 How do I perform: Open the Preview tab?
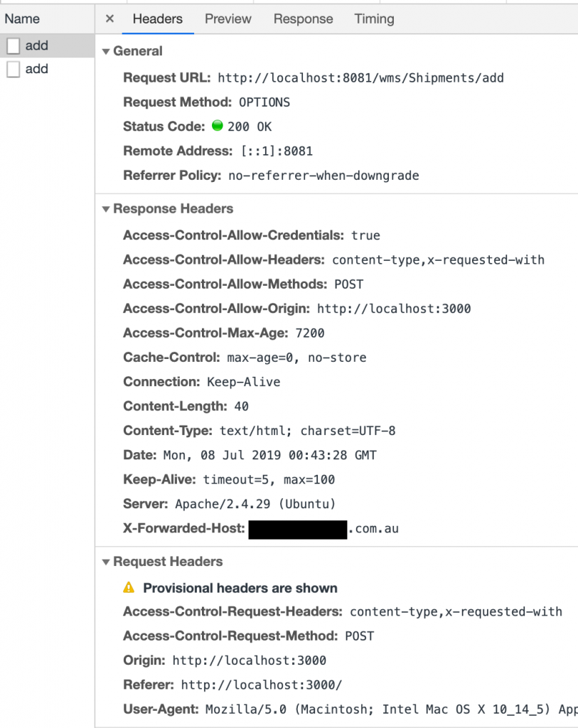coord(228,18)
